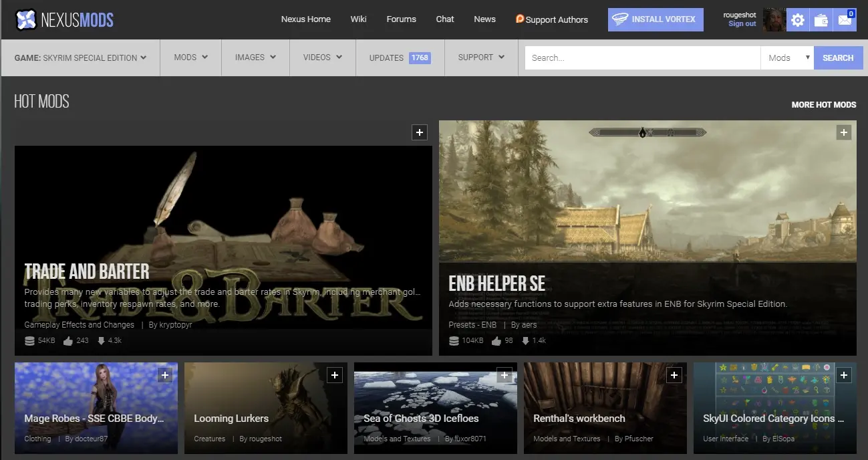
Task: Open the search category Mods dropdown
Action: (787, 58)
